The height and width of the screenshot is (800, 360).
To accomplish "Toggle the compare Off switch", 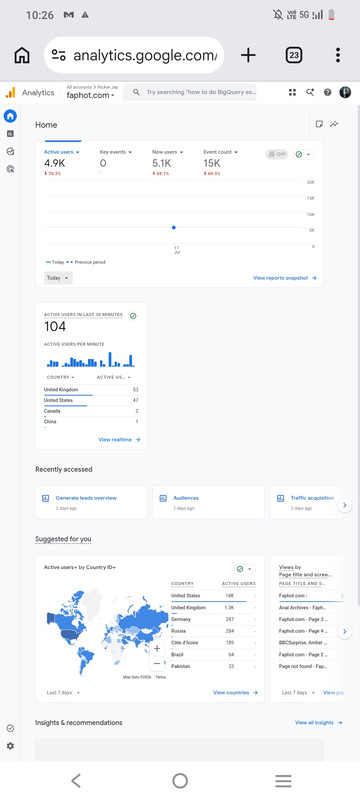I will (x=276, y=154).
